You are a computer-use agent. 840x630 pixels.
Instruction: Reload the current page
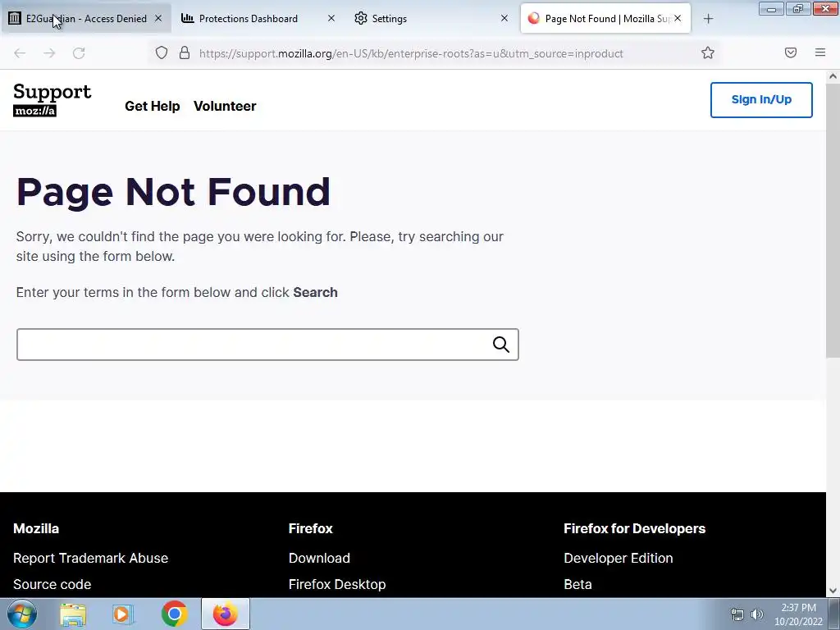click(x=79, y=53)
